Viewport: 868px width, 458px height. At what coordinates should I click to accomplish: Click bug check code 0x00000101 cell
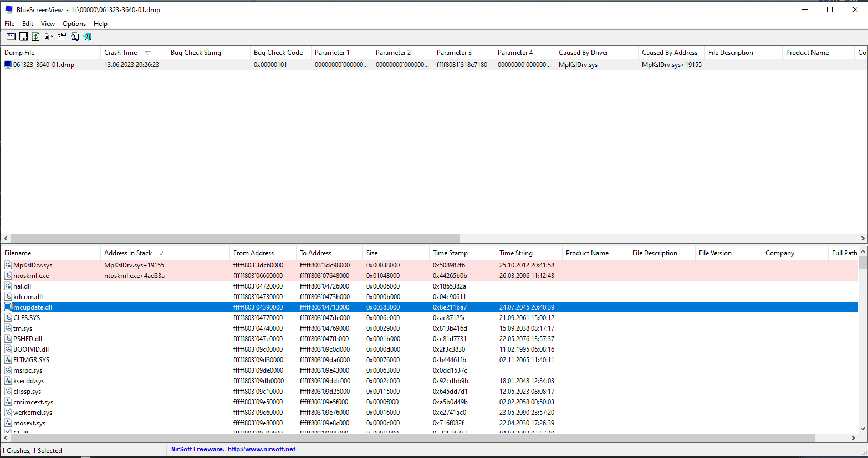point(270,65)
